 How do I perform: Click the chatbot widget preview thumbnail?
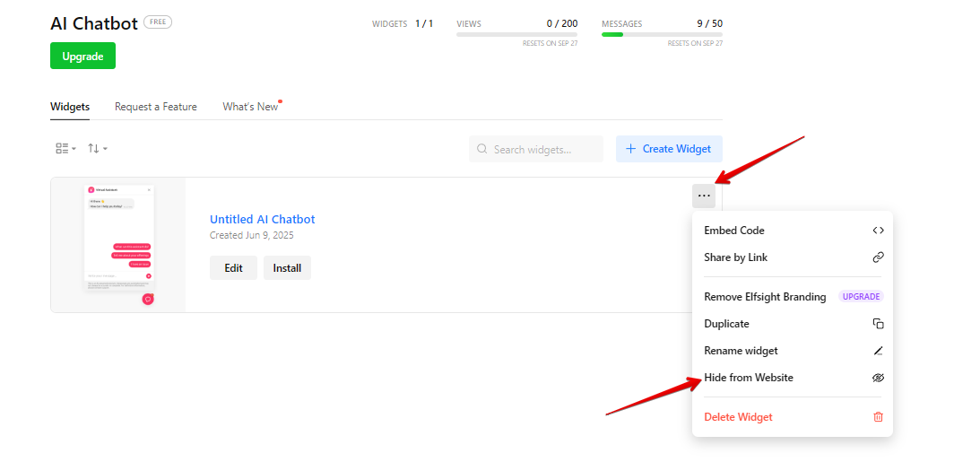pos(118,244)
